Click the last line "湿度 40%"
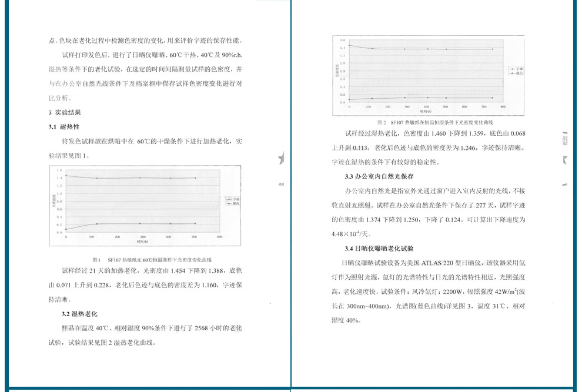 pyautogui.click(x=346, y=320)
